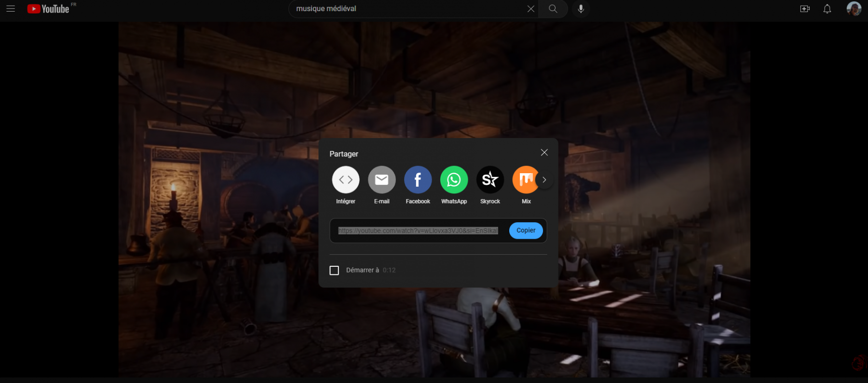Open the YouTube guide hamburger menu
The width and height of the screenshot is (868, 383).
coord(11,9)
